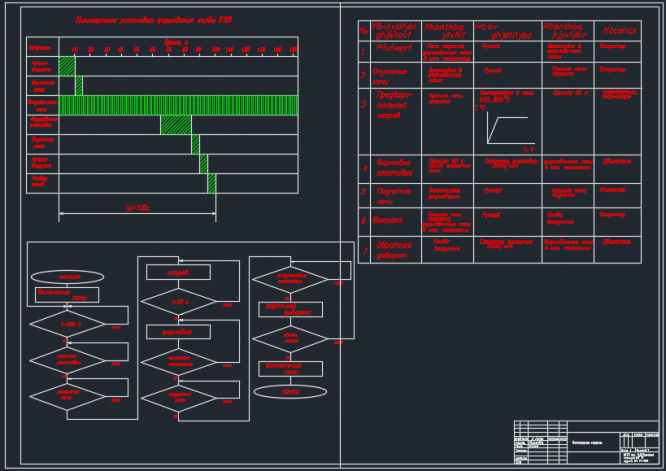Click the "Предвари-тельный нагрев" table cell
The height and width of the screenshot is (471, 666).
[396, 121]
